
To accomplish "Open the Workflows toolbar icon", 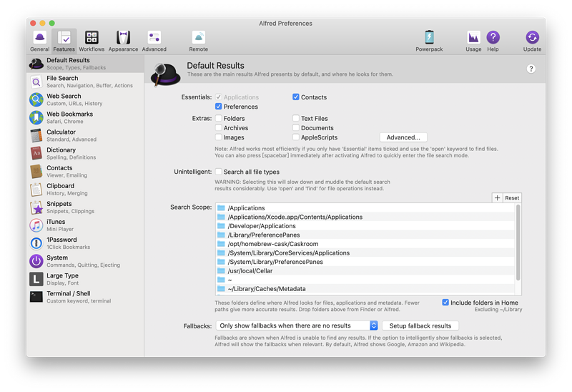I will pos(92,38).
